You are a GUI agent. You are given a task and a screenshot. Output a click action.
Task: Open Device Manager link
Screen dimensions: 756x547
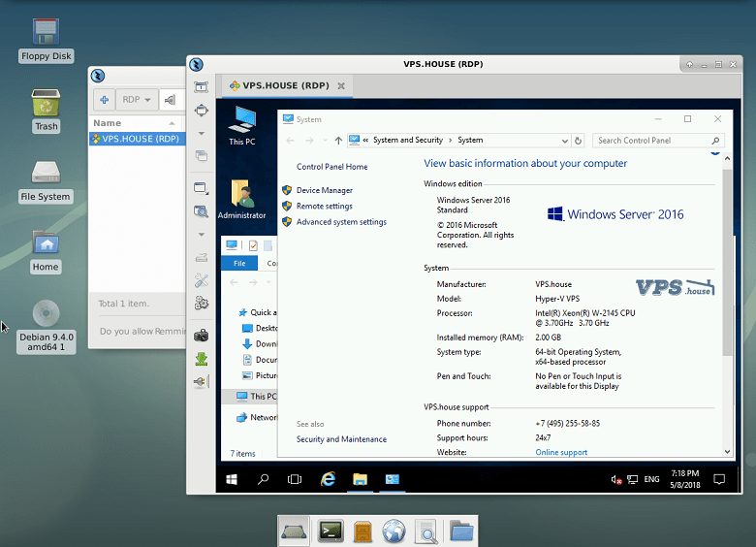(x=324, y=190)
